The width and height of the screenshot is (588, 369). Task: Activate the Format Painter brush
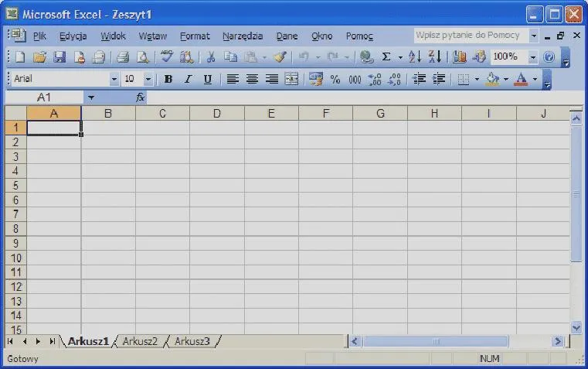tap(280, 57)
